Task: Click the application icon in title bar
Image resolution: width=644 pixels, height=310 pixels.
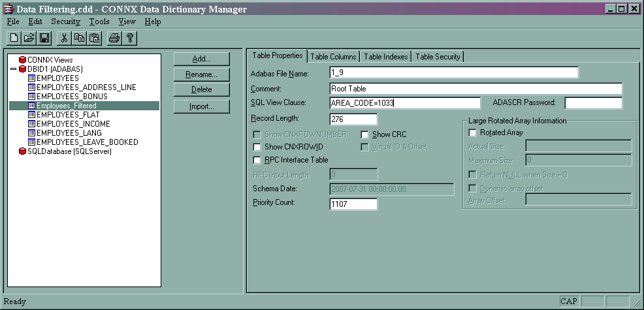Action: [x=8, y=8]
